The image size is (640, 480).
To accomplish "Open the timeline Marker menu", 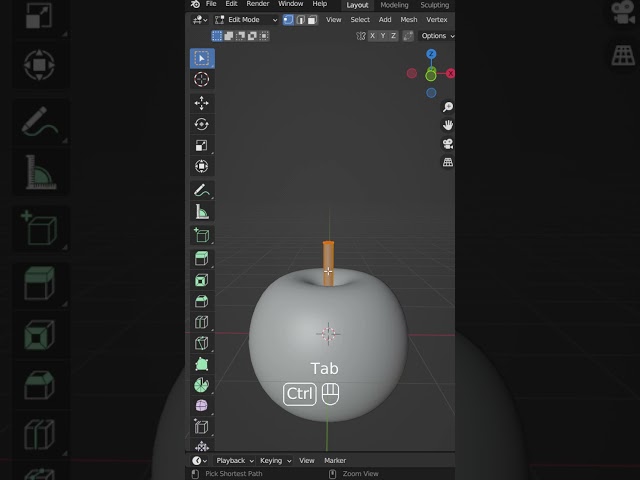I will coord(335,460).
